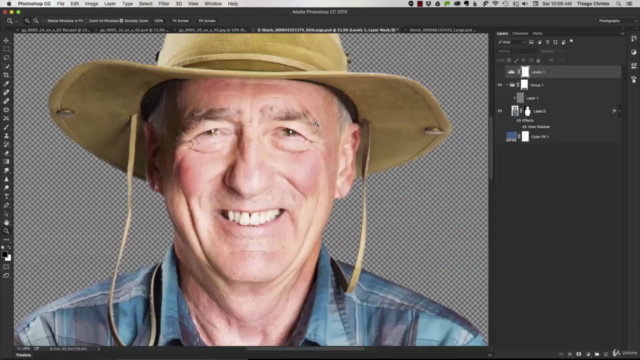
Task: Enable Zoom All Windows checkbox
Action: tap(86, 21)
